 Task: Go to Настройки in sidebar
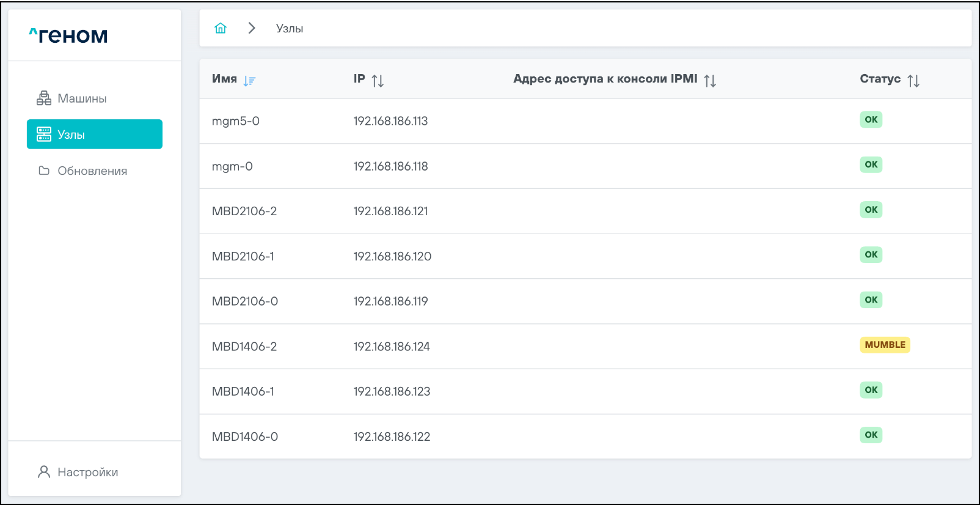coord(87,472)
